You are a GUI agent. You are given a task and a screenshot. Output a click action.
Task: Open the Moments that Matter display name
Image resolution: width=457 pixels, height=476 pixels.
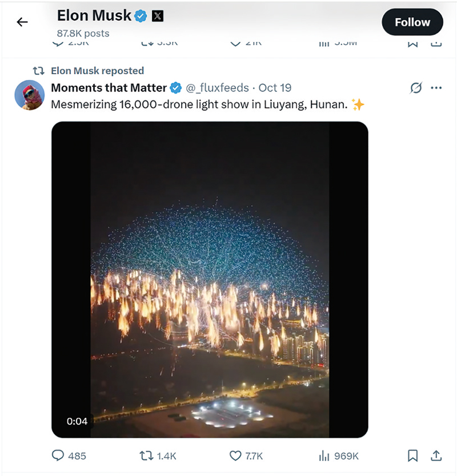pos(109,87)
